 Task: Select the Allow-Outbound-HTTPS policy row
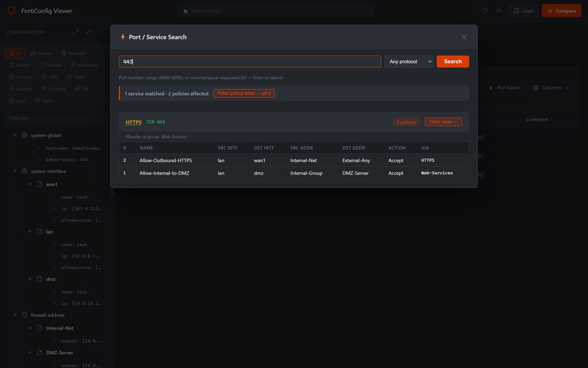[x=293, y=160]
